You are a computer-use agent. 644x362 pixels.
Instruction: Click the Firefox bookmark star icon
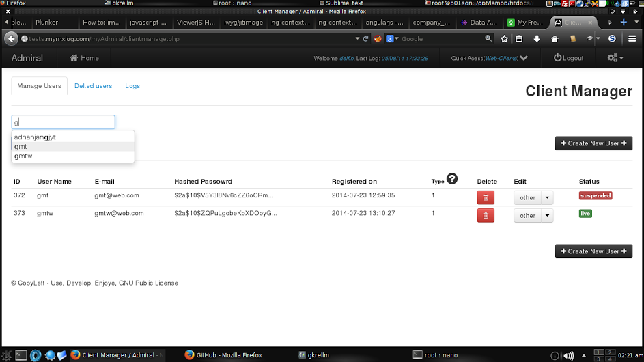(x=504, y=39)
